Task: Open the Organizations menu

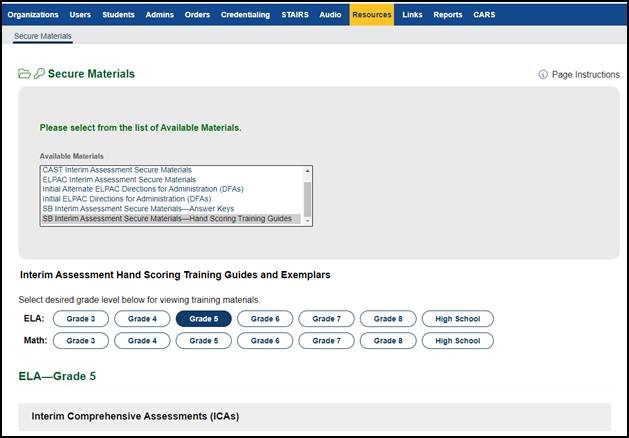Action: coord(33,15)
